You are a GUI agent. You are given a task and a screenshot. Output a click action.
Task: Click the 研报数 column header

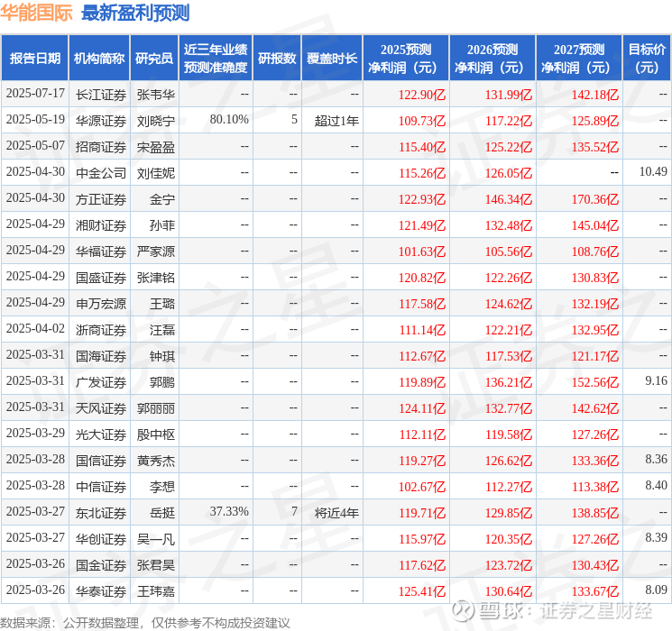277,59
